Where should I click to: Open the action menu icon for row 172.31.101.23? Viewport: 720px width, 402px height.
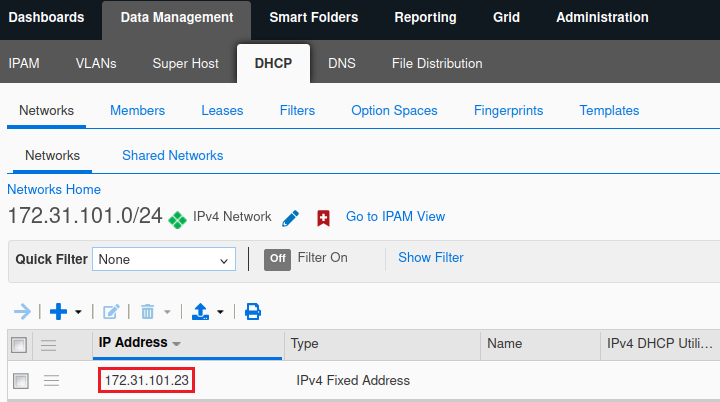[51, 380]
